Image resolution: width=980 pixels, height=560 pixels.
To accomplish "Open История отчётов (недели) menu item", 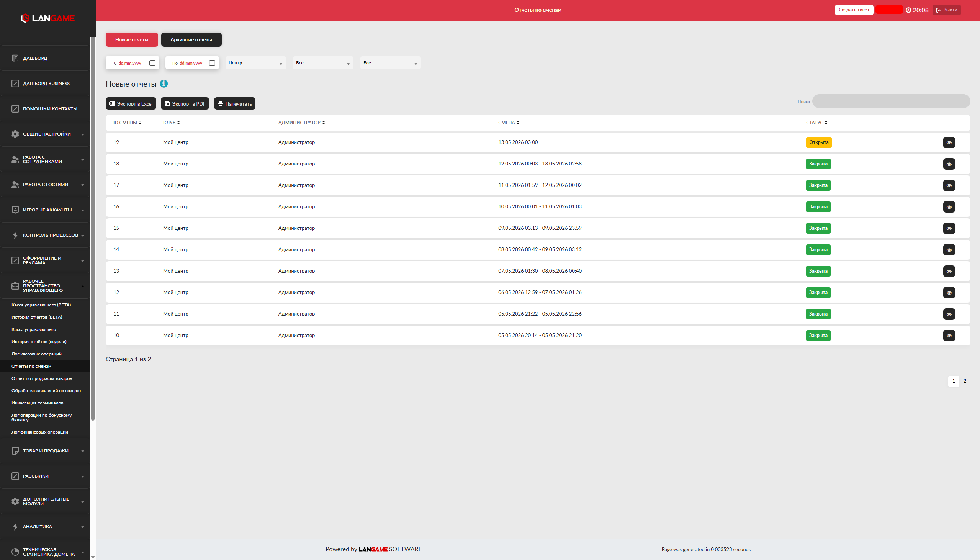I will 39,342.
